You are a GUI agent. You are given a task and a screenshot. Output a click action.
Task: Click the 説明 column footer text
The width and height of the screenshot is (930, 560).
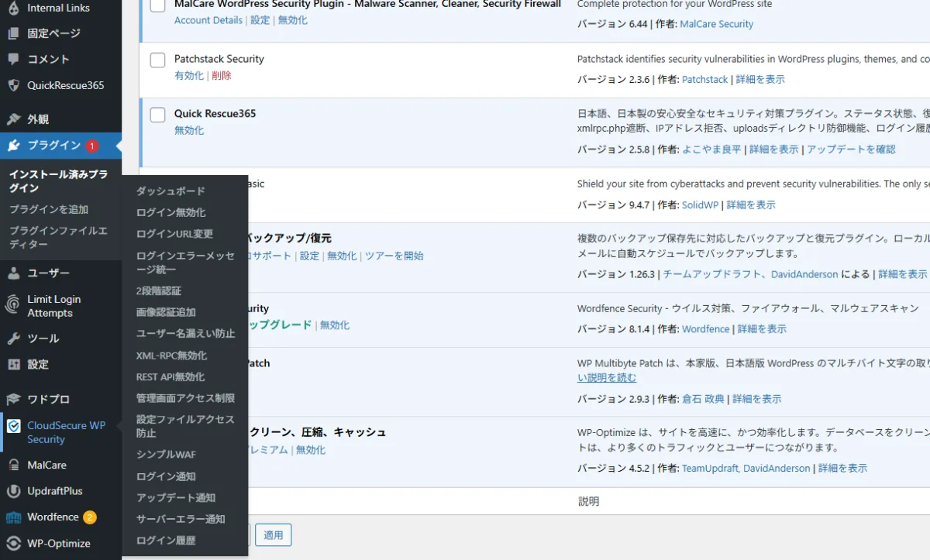(x=589, y=502)
